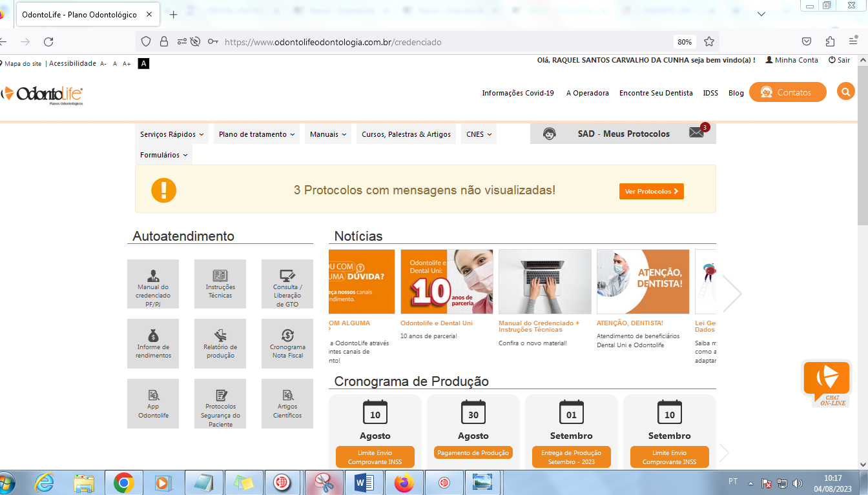The image size is (868, 495).
Task: Open the Mapa do site link
Action: point(22,63)
